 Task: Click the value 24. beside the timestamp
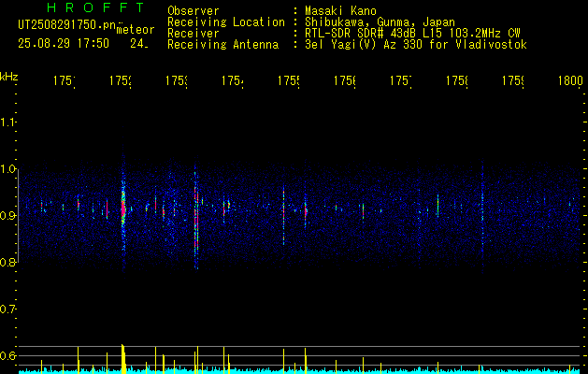click(x=139, y=44)
